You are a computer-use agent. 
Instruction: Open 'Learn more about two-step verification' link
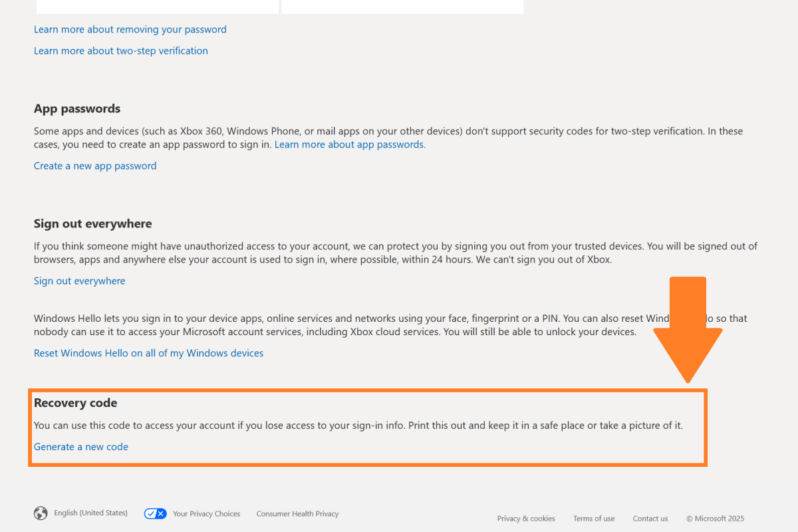[121, 51]
